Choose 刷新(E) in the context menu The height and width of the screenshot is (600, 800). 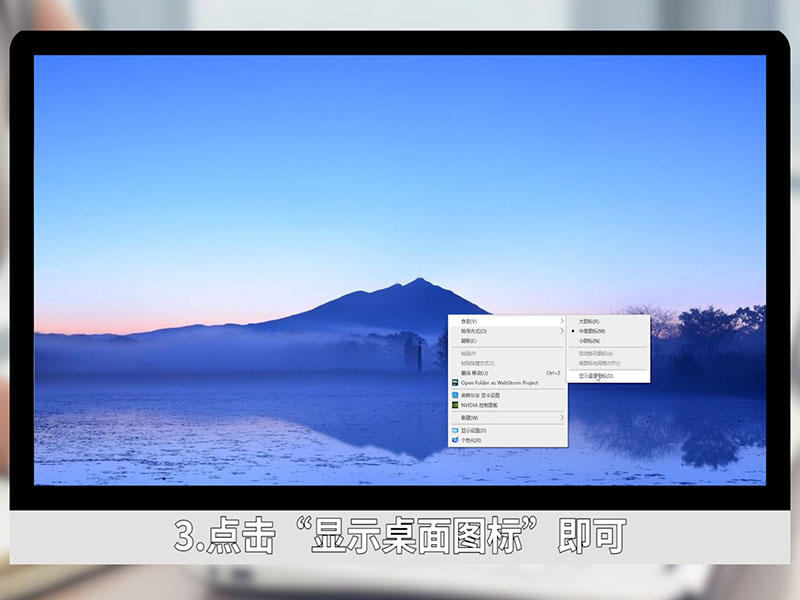tap(508, 341)
